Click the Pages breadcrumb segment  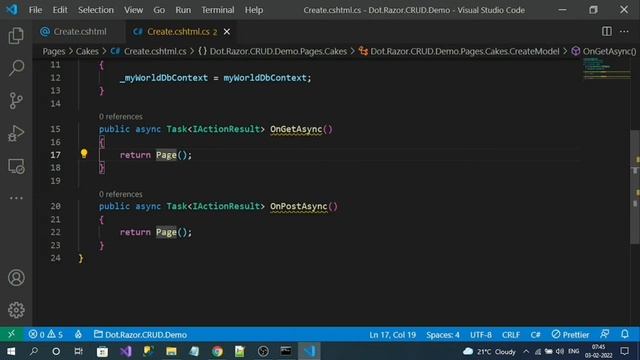coord(54,51)
